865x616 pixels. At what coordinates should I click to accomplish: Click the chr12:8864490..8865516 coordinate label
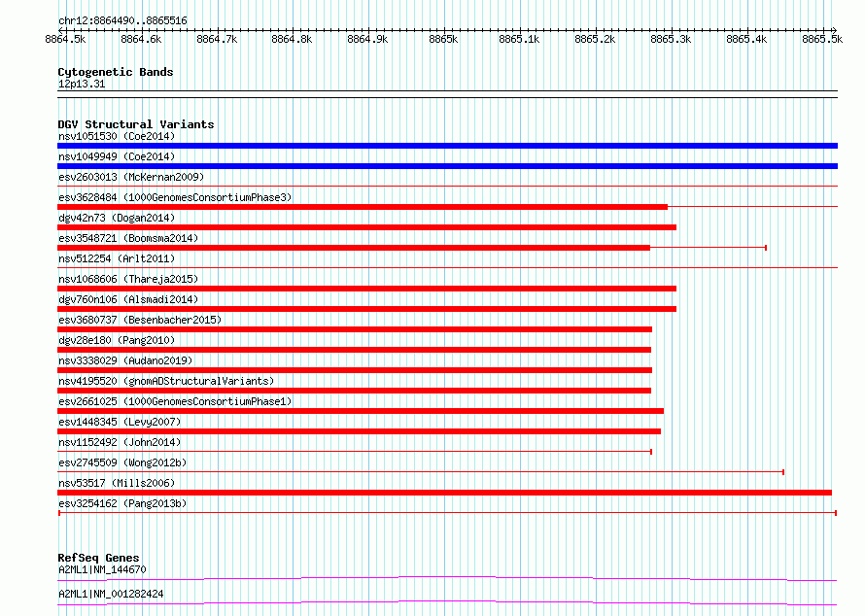(122, 20)
